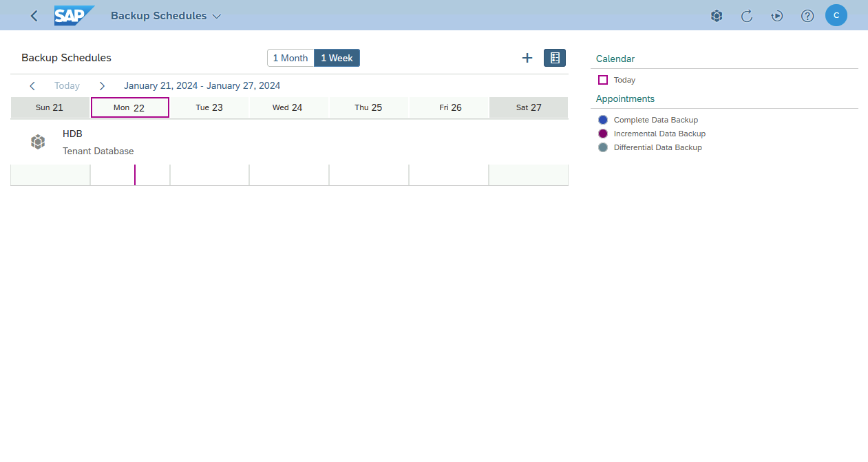Switch to the 1 Month view
The image size is (868, 462).
pyautogui.click(x=290, y=58)
